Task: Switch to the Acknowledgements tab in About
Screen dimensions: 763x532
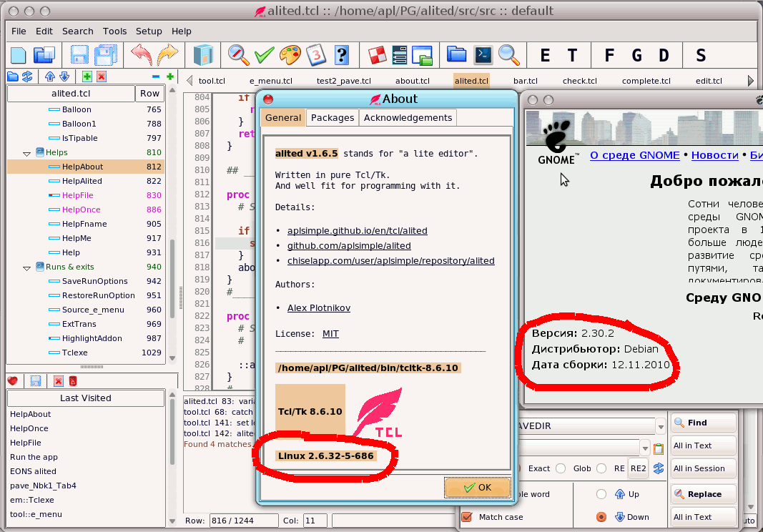Action: click(x=408, y=118)
